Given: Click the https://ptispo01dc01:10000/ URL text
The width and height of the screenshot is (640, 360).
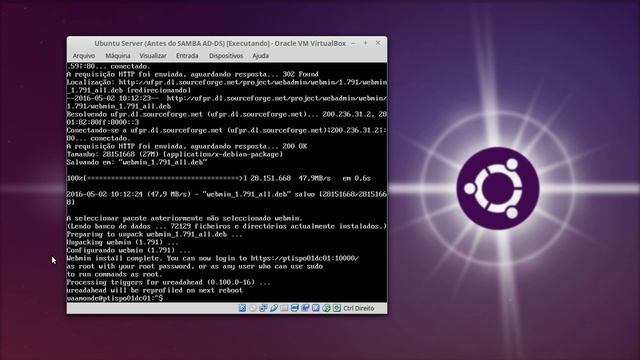Looking at the screenshot, I should 304,258.
